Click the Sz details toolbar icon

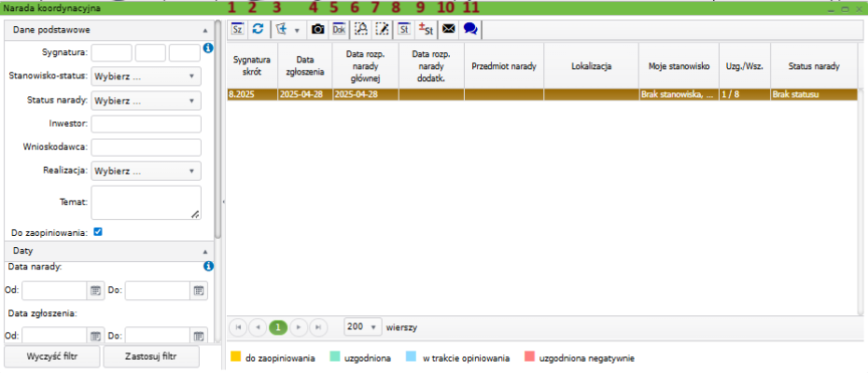(237, 29)
